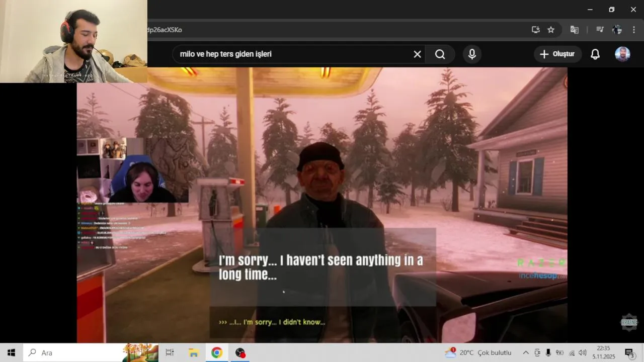Image resolution: width=644 pixels, height=362 pixels.
Task: Open the Wi-Fi network tray icon
Action: [572, 352]
